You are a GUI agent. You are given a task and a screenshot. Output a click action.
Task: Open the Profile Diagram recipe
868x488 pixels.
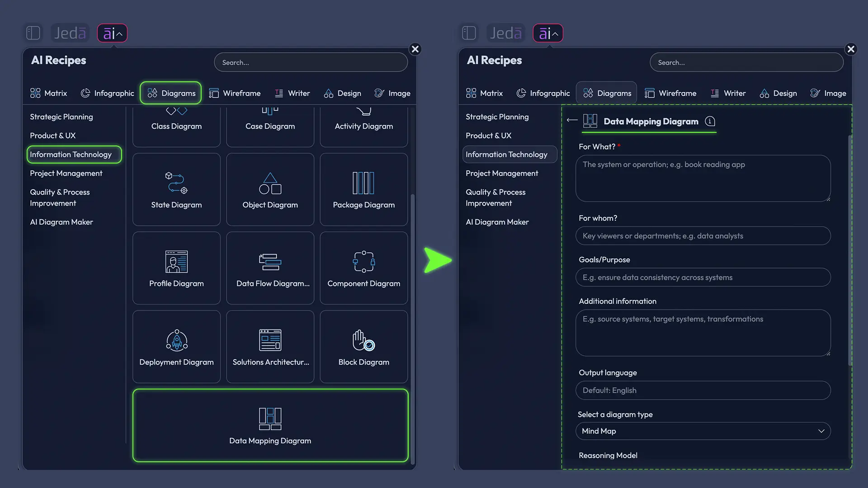point(176,268)
